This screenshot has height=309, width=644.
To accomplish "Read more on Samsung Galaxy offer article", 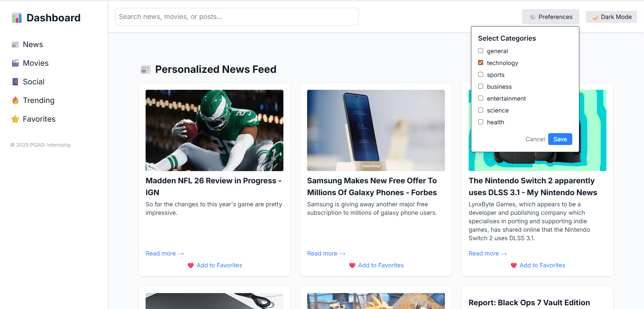I will pos(326,254).
